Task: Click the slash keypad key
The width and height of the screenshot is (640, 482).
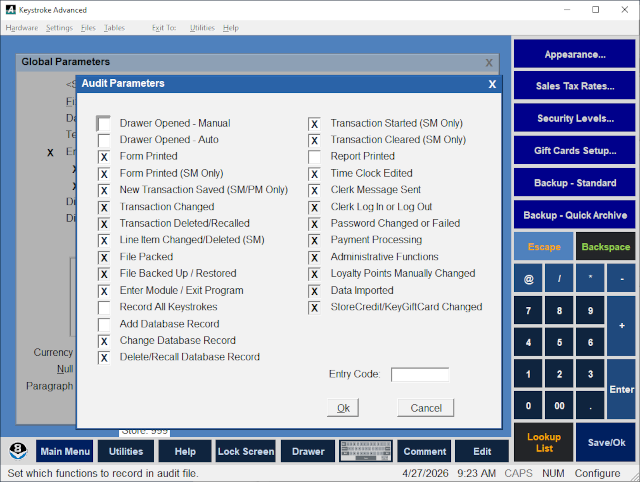Action: 559,279
